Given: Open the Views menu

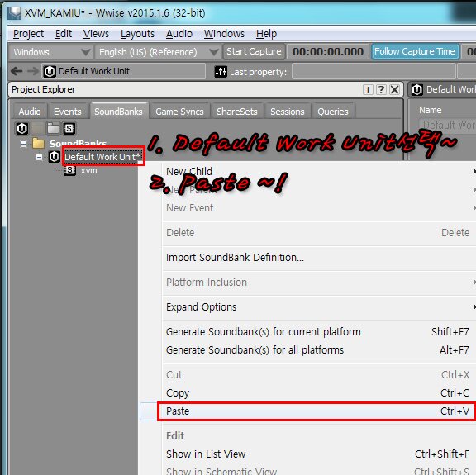Looking at the screenshot, I should point(96,34).
